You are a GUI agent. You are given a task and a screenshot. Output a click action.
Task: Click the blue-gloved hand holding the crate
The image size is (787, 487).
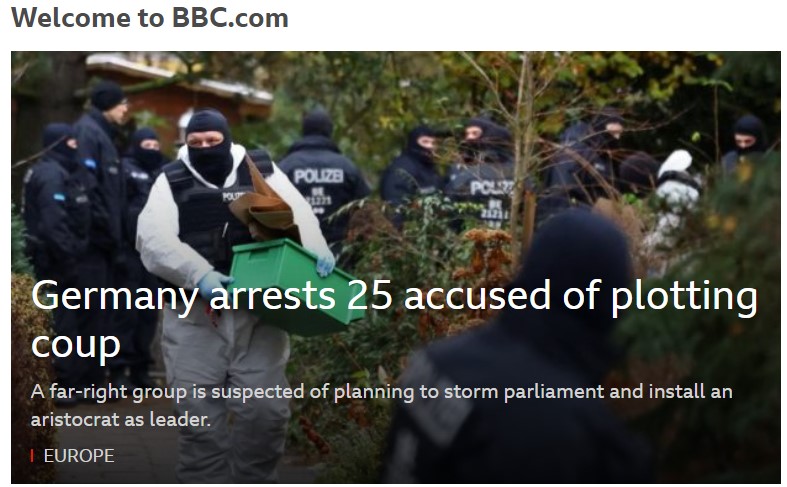(x=214, y=283)
